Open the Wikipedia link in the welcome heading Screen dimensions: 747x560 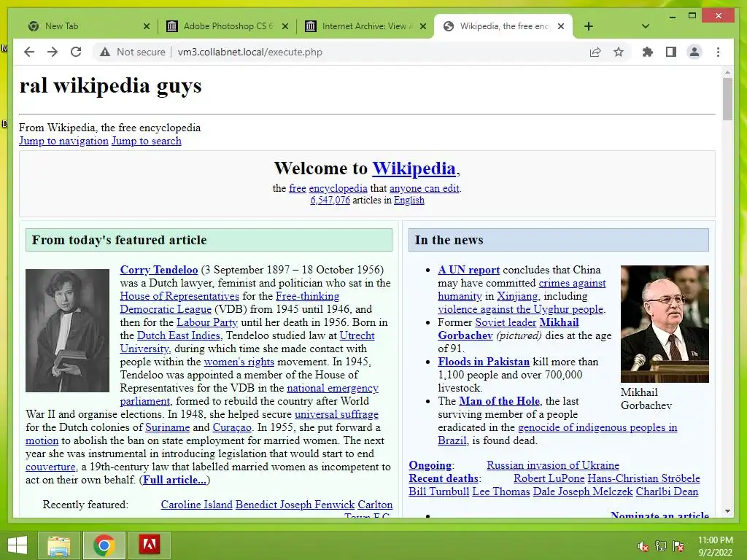click(x=414, y=168)
